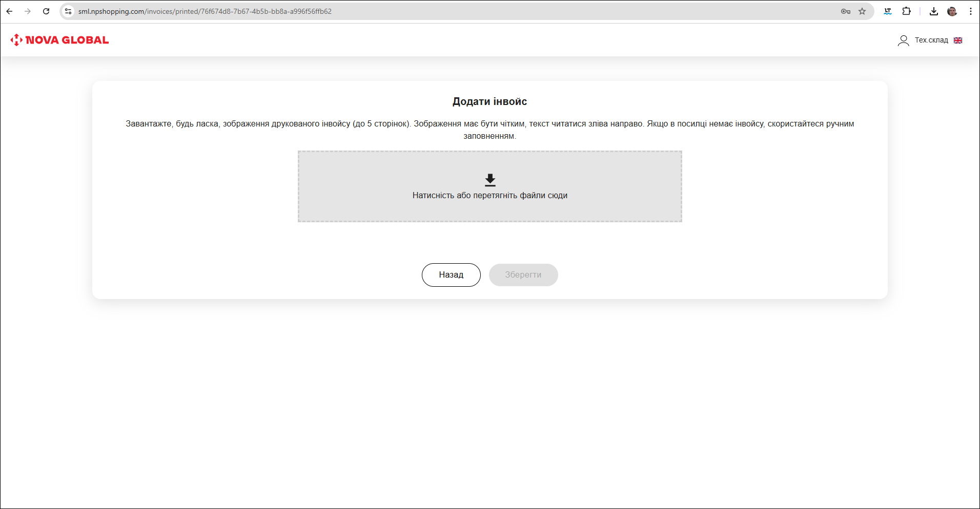
Task: Switch language using the UK flag icon
Action: [x=958, y=40]
